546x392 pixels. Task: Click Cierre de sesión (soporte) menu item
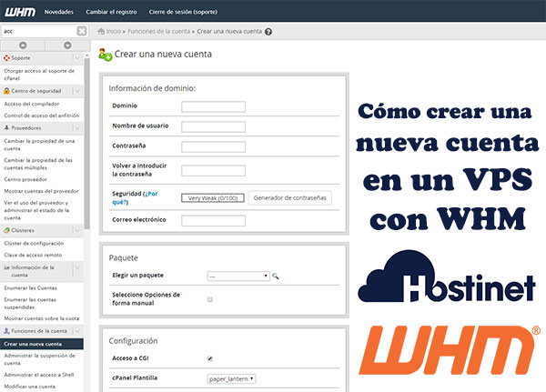point(183,12)
